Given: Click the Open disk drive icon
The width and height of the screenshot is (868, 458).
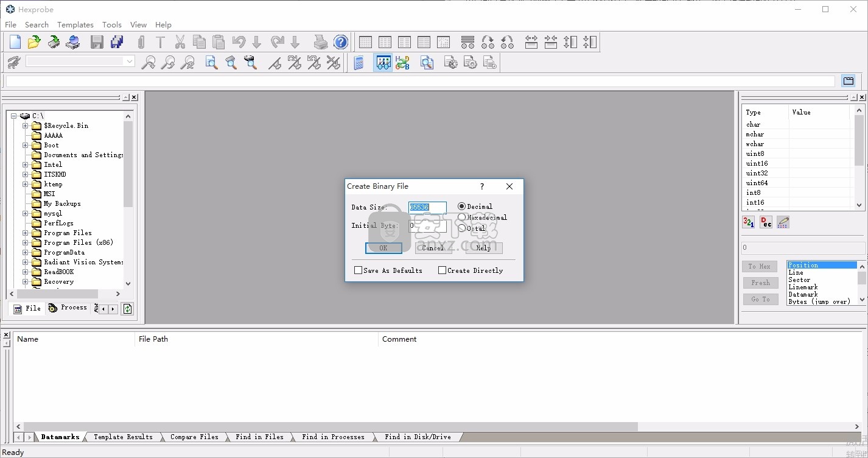Looking at the screenshot, I should (73, 42).
